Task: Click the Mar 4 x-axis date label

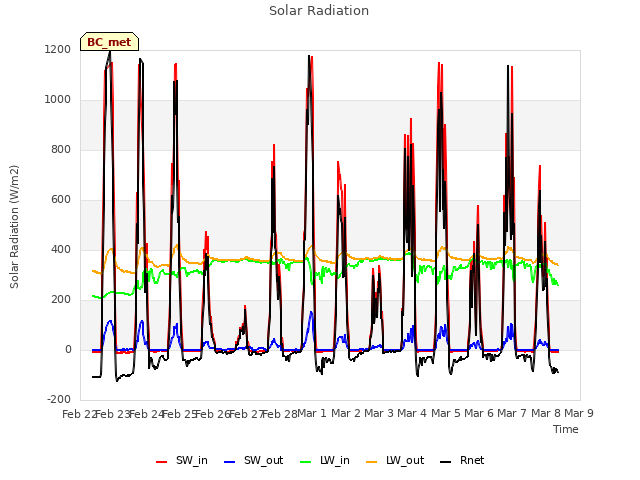Action: [x=412, y=413]
